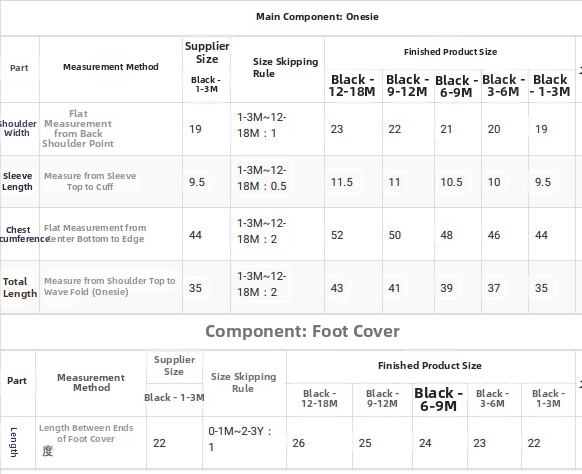Select the Component: Foot Cover heading
Image resolution: width=582 pixels, height=474 pixels.
[x=302, y=331]
